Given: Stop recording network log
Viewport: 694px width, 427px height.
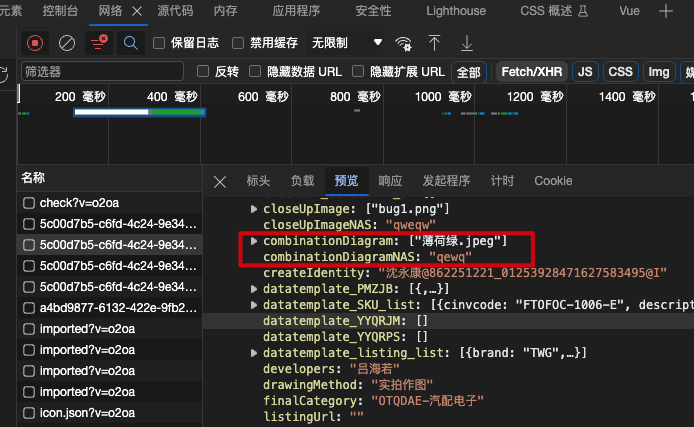Looking at the screenshot, I should point(35,43).
